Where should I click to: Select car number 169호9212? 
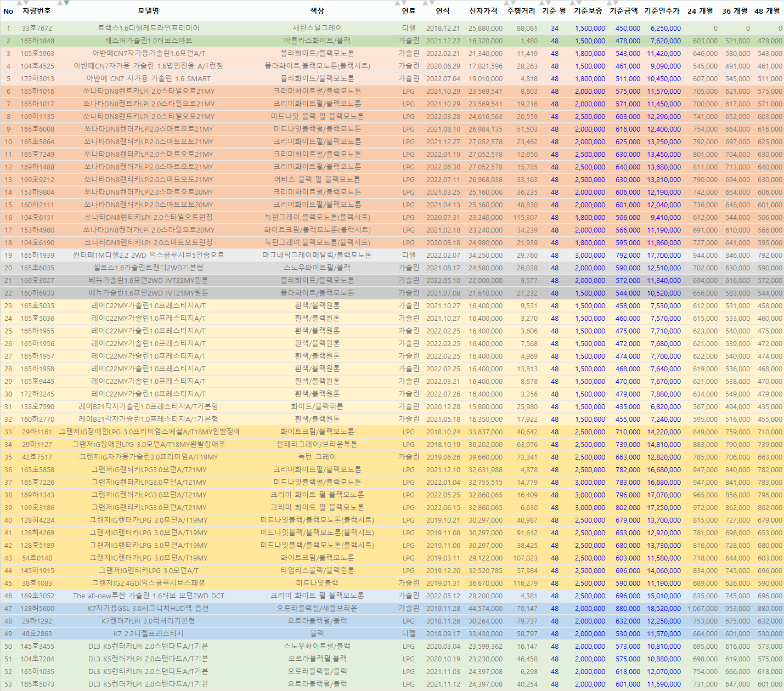pyautogui.click(x=37, y=179)
